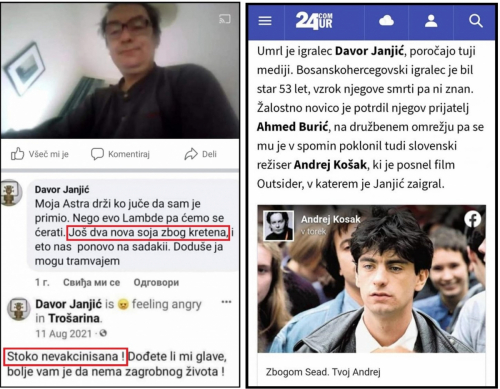Open the 24ur hamburger menu
Viewport: 500px width, 389px height.
click(265, 21)
